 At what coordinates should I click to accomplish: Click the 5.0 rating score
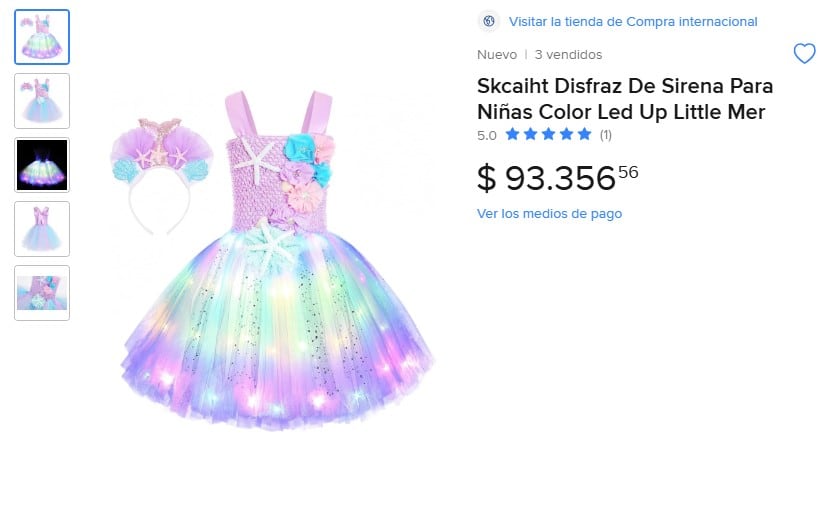(x=486, y=135)
